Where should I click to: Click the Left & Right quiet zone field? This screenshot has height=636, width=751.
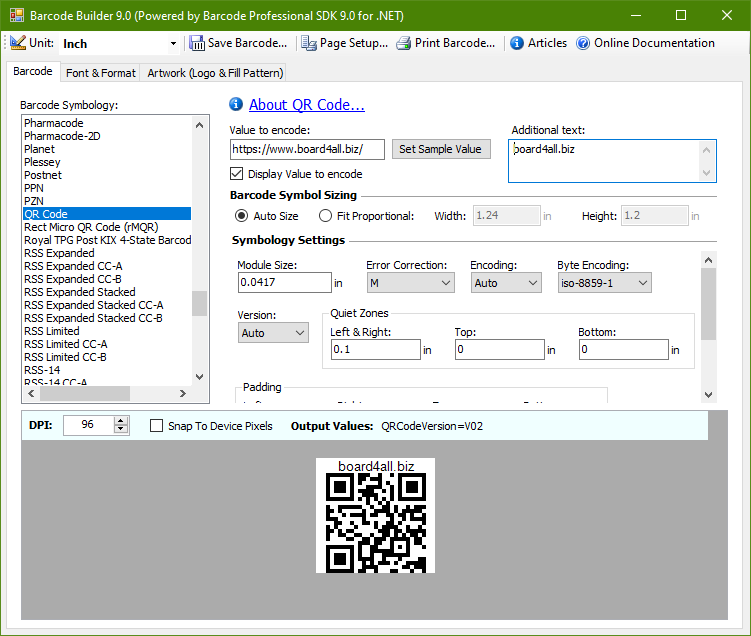[x=376, y=350]
